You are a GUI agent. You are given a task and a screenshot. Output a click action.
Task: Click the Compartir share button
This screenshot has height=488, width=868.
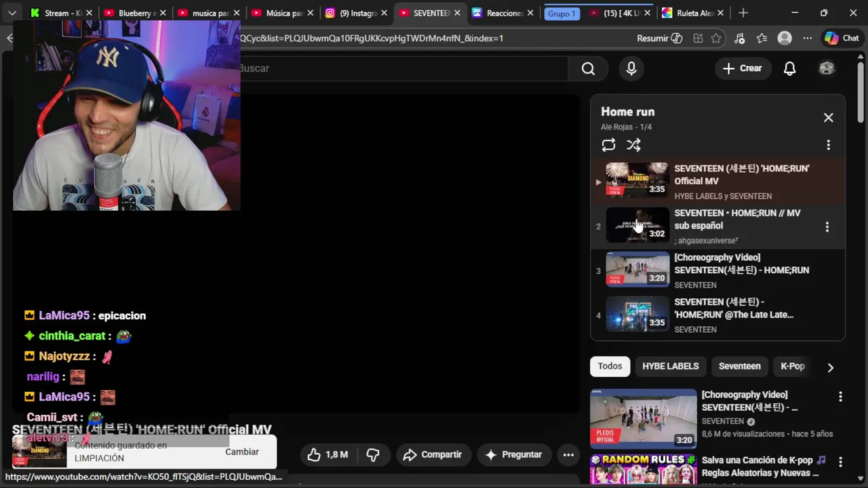coord(432,455)
